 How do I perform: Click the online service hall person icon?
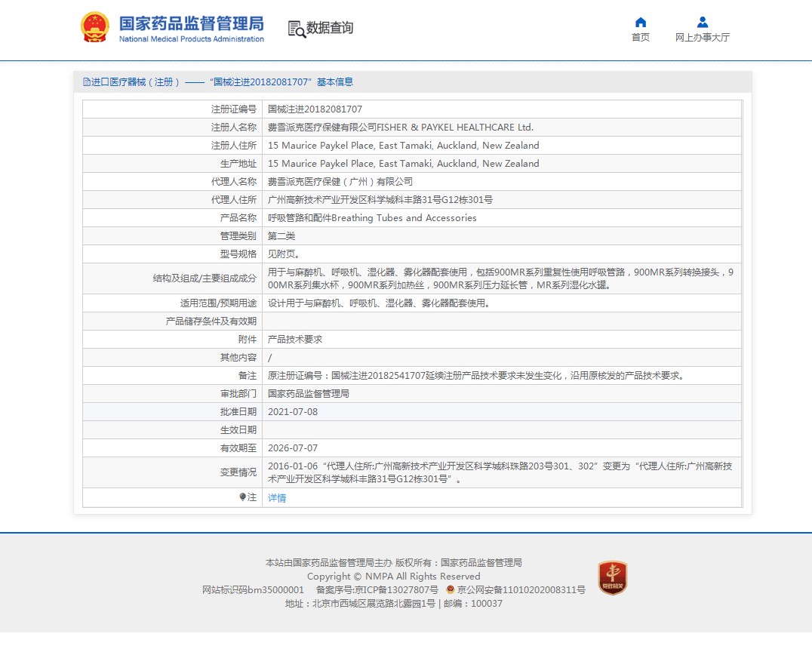click(703, 23)
